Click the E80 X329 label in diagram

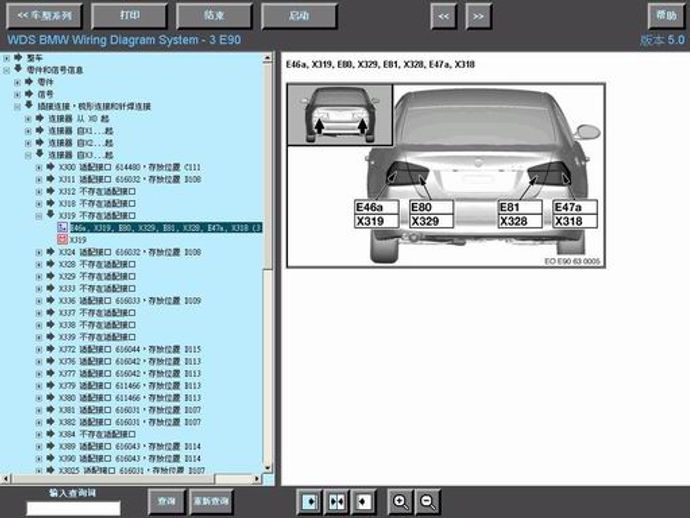(x=431, y=214)
